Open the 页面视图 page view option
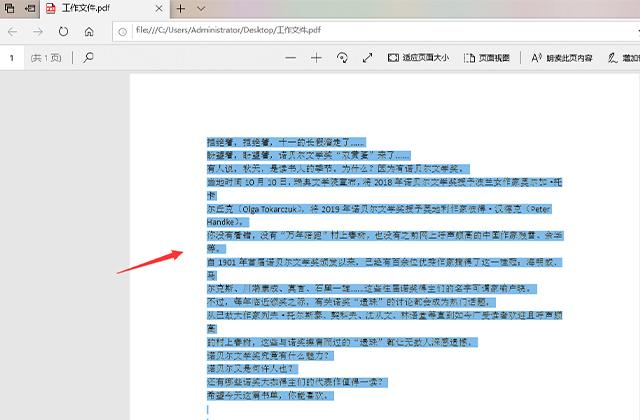Image resolution: width=640 pixels, height=420 pixels. (x=487, y=58)
